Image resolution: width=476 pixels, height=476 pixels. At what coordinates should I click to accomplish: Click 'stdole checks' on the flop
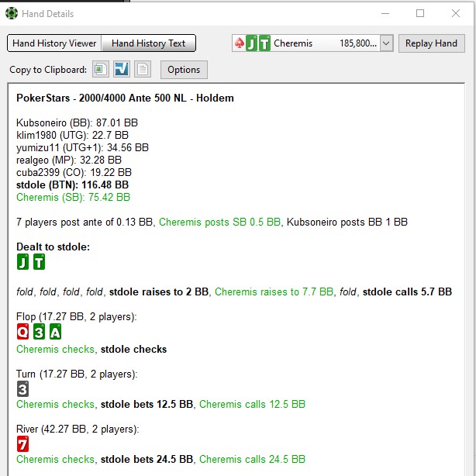[133, 350]
